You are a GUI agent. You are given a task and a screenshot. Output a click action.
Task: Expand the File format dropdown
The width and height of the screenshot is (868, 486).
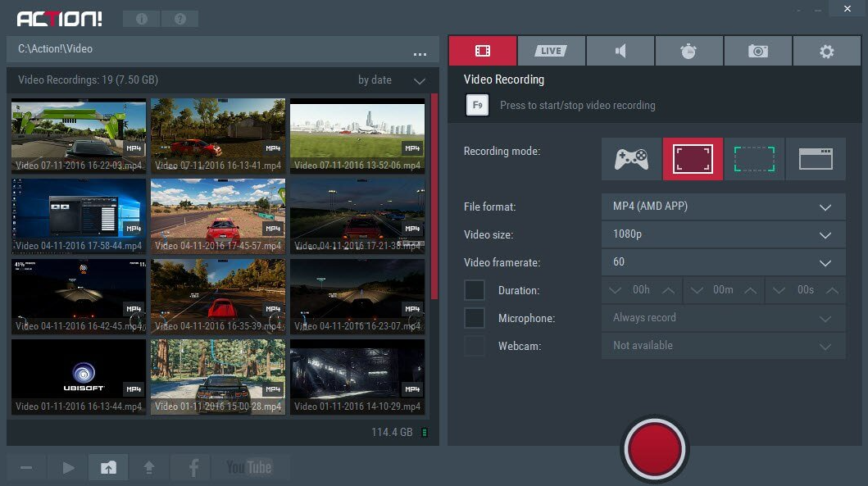click(723, 207)
